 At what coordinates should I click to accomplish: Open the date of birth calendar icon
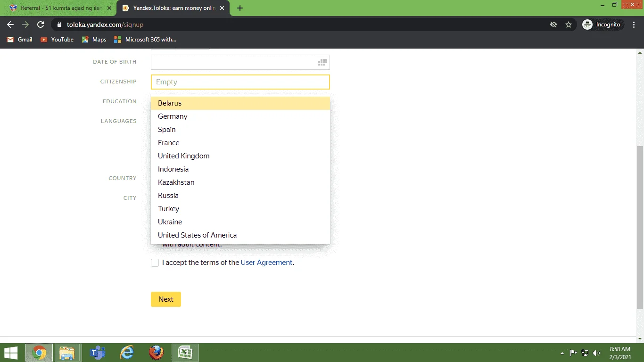[323, 62]
